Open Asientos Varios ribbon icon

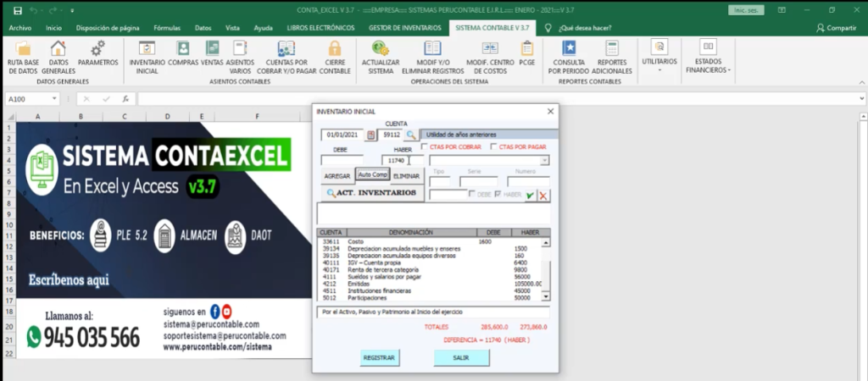240,48
